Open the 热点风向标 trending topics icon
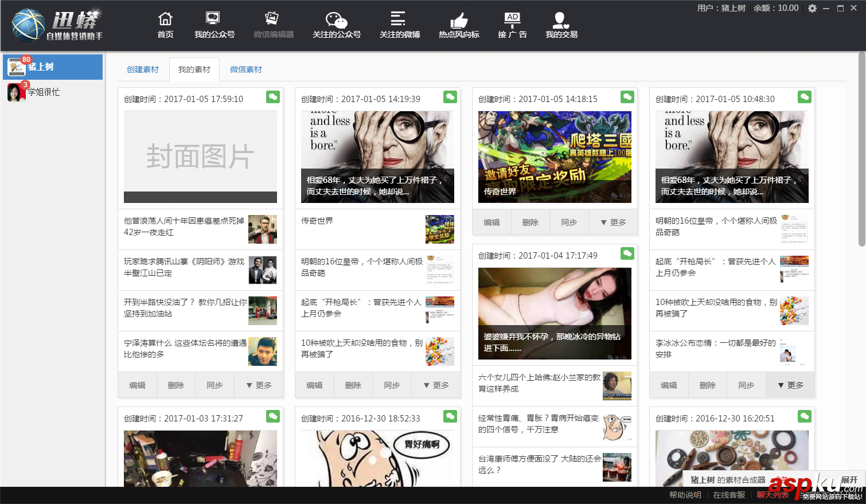This screenshot has height=504, width=866. (x=459, y=24)
